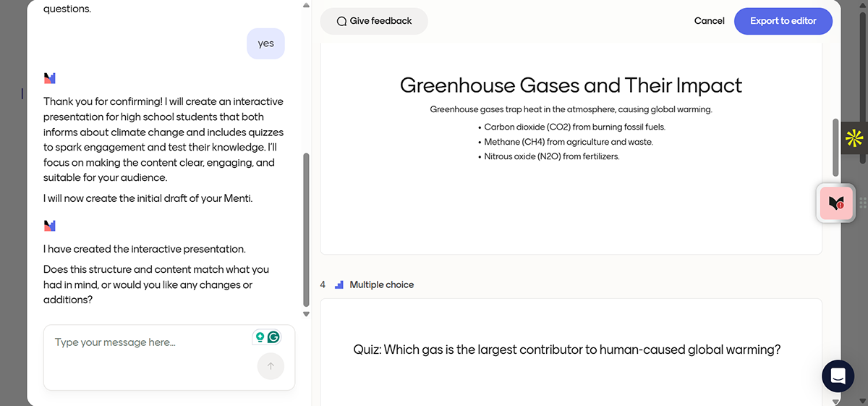Select the Quiz question slide preview
868x406 pixels.
pyautogui.click(x=571, y=351)
